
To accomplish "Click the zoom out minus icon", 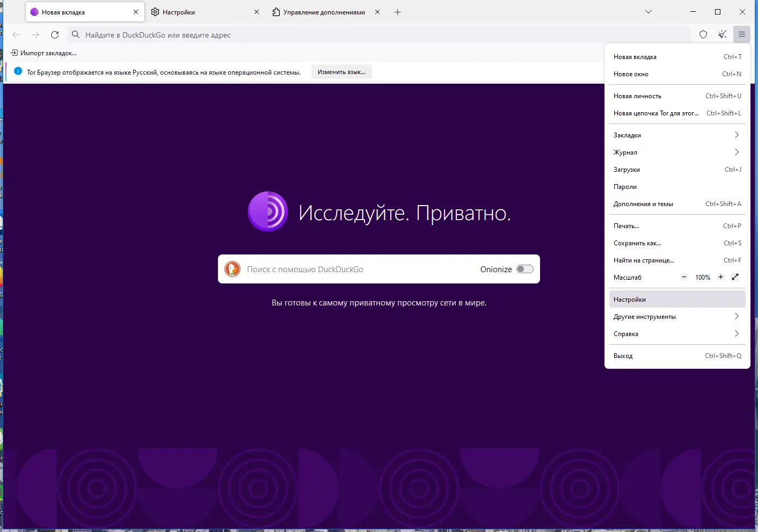I will (x=684, y=277).
